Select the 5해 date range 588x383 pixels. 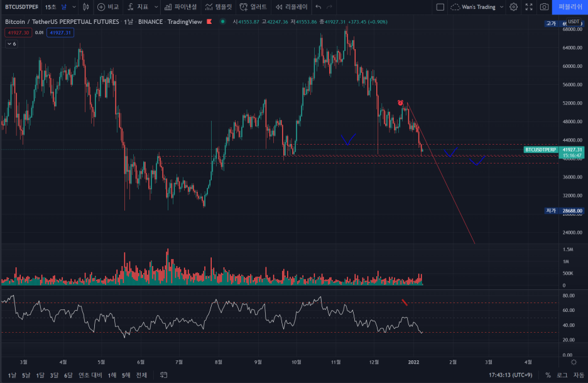coord(126,375)
